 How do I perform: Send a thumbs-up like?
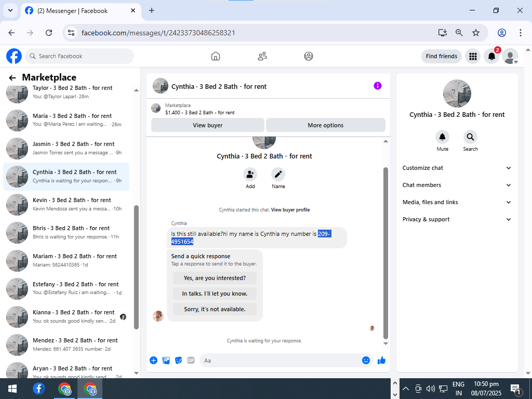tap(382, 361)
